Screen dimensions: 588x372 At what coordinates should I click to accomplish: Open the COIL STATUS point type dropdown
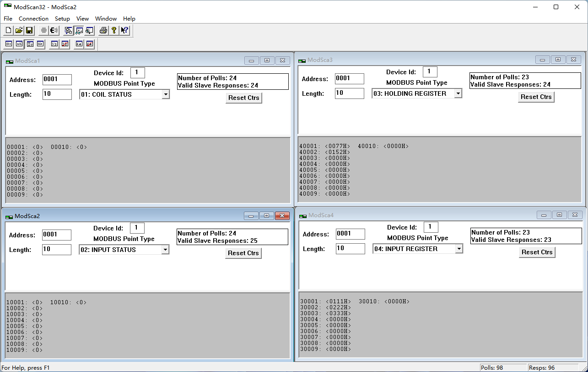[x=166, y=94]
